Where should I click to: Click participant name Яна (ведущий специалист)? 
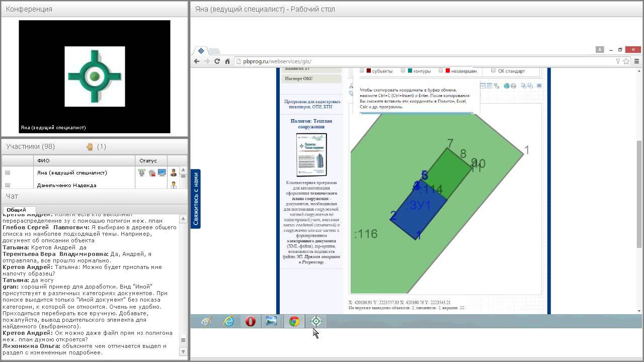[72, 172]
